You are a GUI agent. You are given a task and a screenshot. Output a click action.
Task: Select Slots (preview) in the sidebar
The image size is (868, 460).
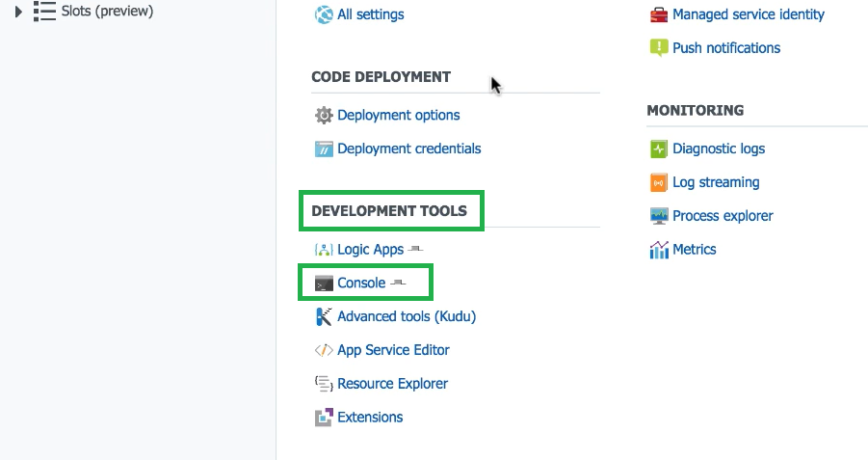[107, 12]
